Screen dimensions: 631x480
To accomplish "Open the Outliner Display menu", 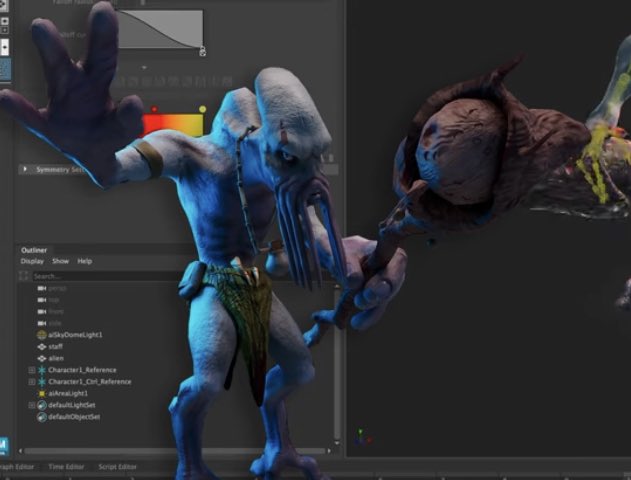I will [32, 261].
